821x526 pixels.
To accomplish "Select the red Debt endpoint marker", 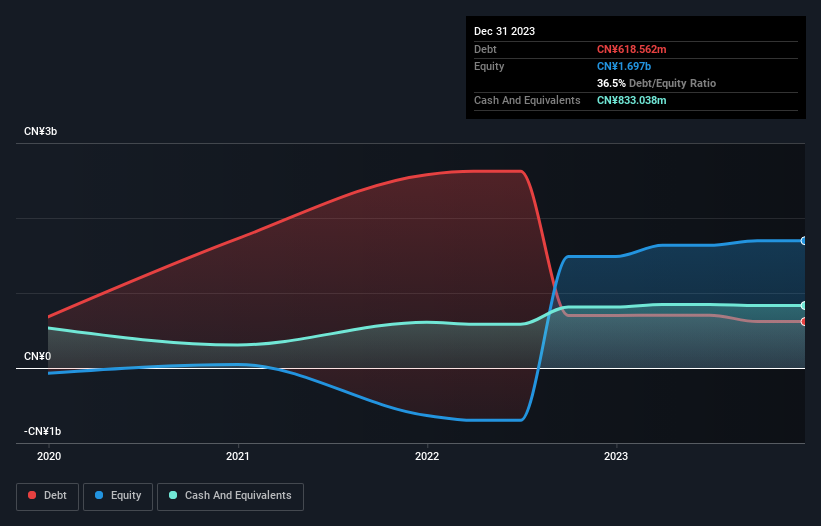I will (x=804, y=321).
